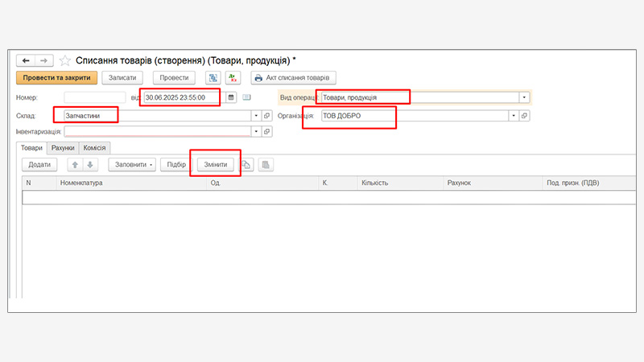The image size is (644, 362).
Task: Switch to the Комісія tab
Action: coord(95,148)
